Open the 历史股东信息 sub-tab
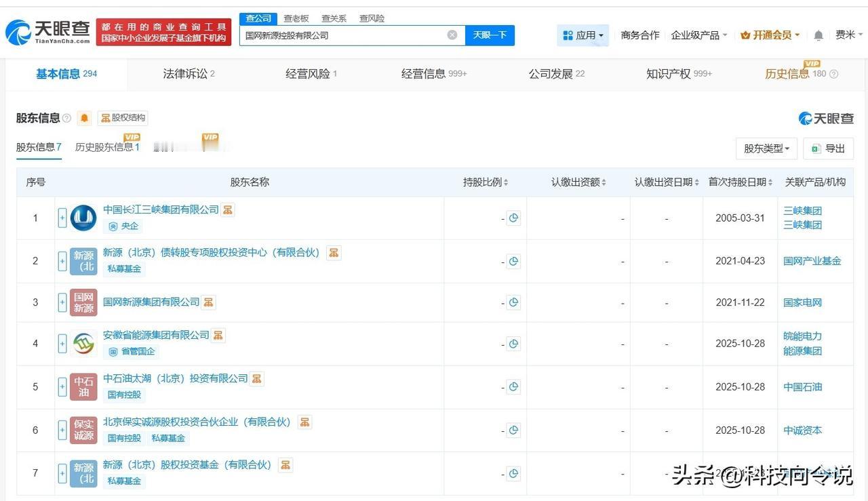 (x=107, y=147)
